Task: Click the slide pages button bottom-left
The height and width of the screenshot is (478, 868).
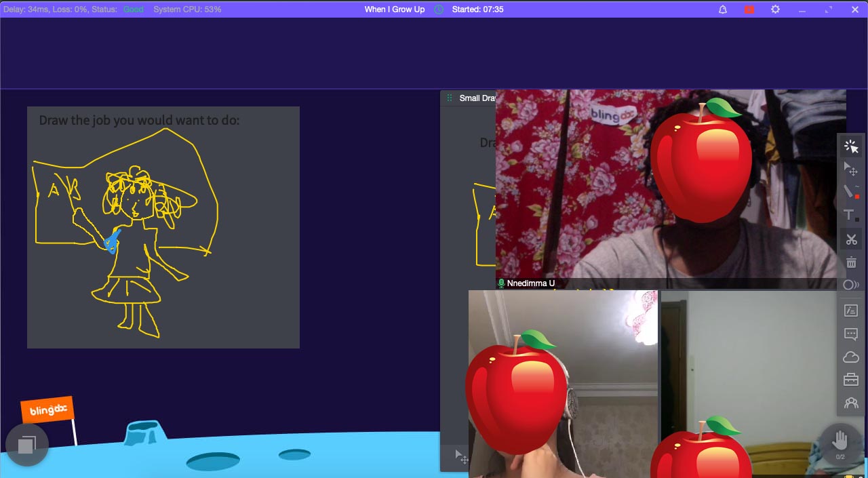Action: click(26, 445)
